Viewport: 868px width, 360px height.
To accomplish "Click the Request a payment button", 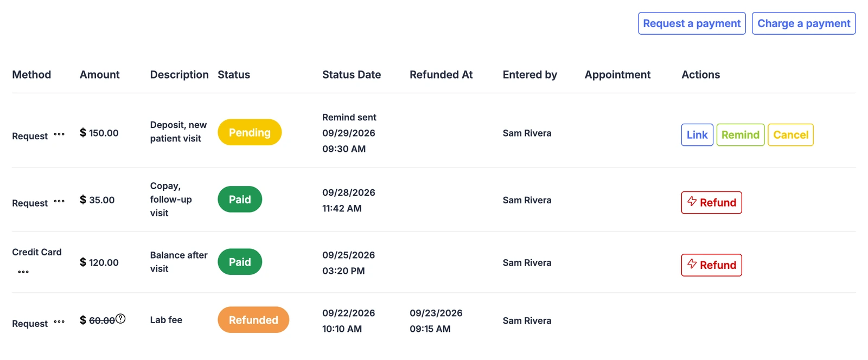I will click(692, 23).
